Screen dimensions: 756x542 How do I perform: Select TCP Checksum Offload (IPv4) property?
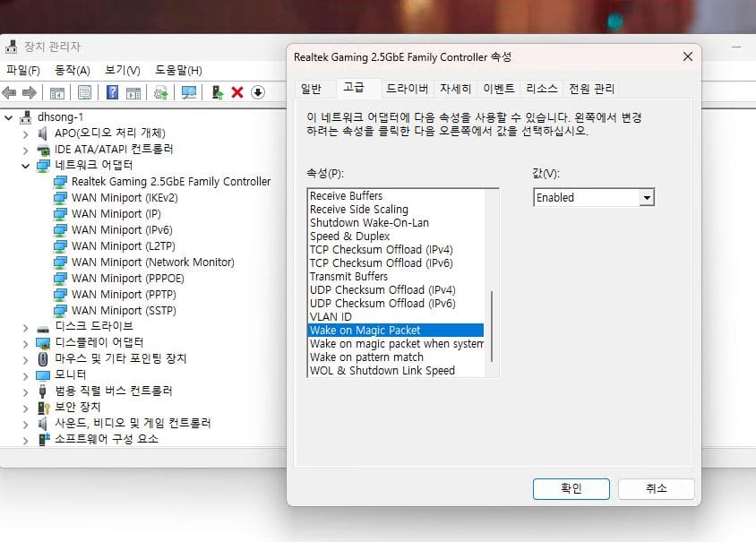click(395, 250)
